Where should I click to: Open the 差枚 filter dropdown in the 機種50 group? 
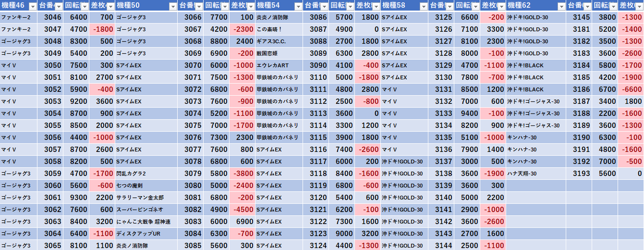(x=251, y=6)
